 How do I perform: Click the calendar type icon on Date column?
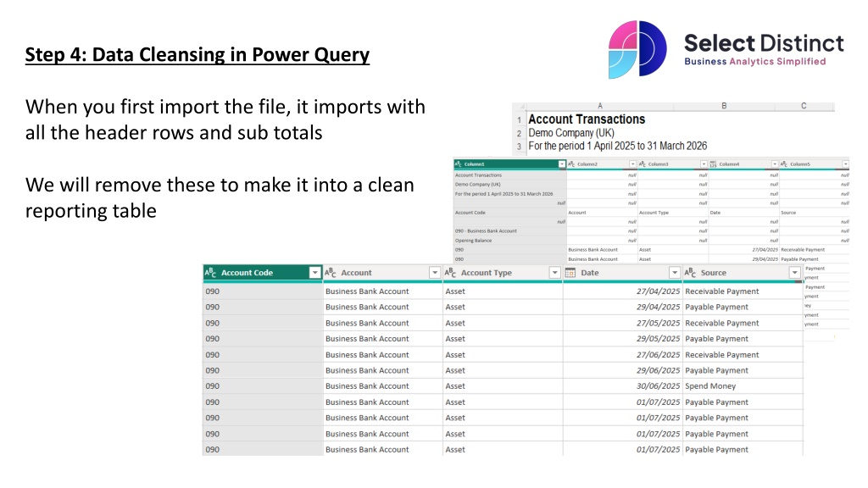570,273
